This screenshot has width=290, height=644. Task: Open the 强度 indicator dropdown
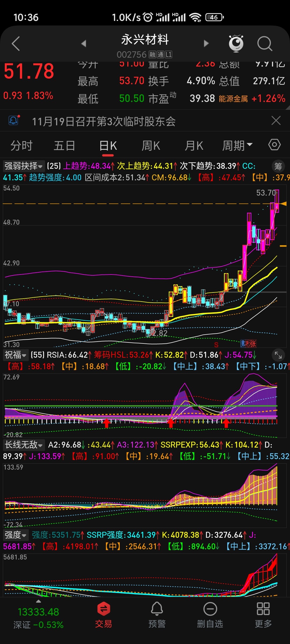(x=16, y=535)
